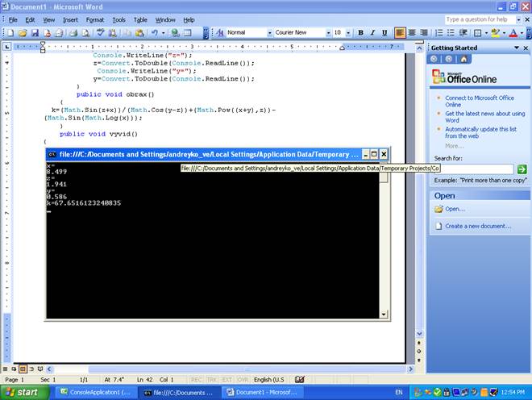The height and width of the screenshot is (400, 532).
Task: Click the Tables and Borders icon
Action: pyautogui.click(x=188, y=32)
